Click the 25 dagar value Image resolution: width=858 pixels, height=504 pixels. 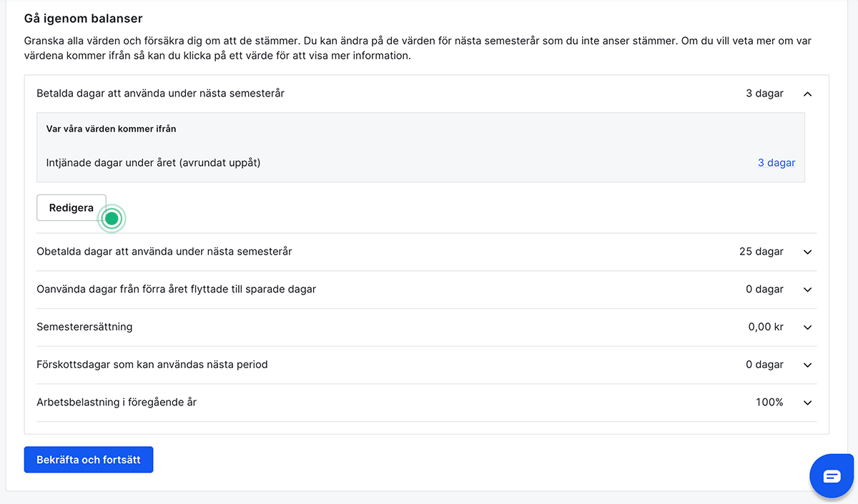(x=761, y=252)
